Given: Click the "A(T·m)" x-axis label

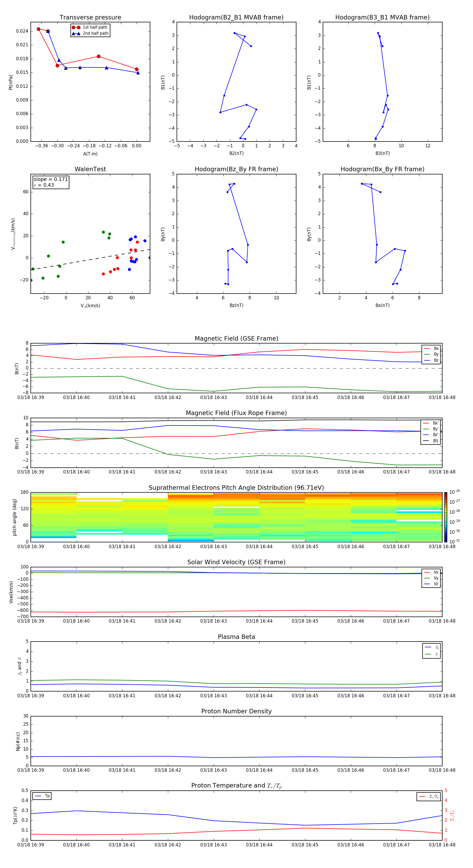Looking at the screenshot, I should click(x=90, y=154).
